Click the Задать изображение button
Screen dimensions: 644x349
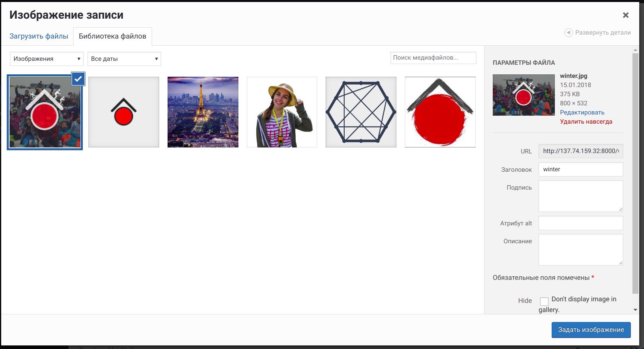tap(591, 330)
